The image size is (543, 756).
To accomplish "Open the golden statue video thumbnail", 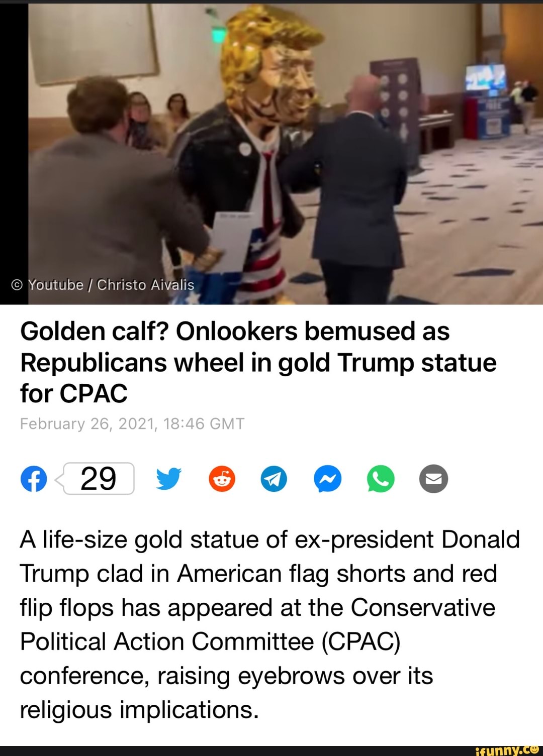I will (x=285, y=152).
